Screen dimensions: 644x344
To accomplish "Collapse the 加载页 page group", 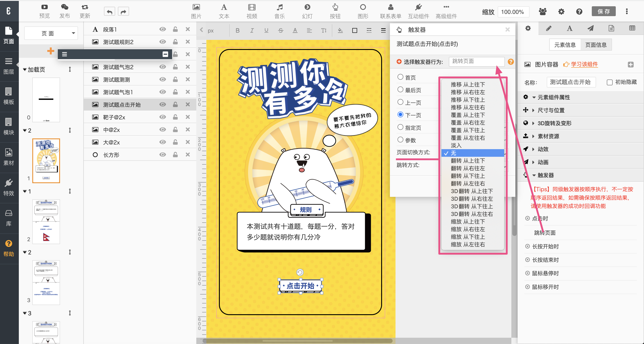I will (x=25, y=69).
